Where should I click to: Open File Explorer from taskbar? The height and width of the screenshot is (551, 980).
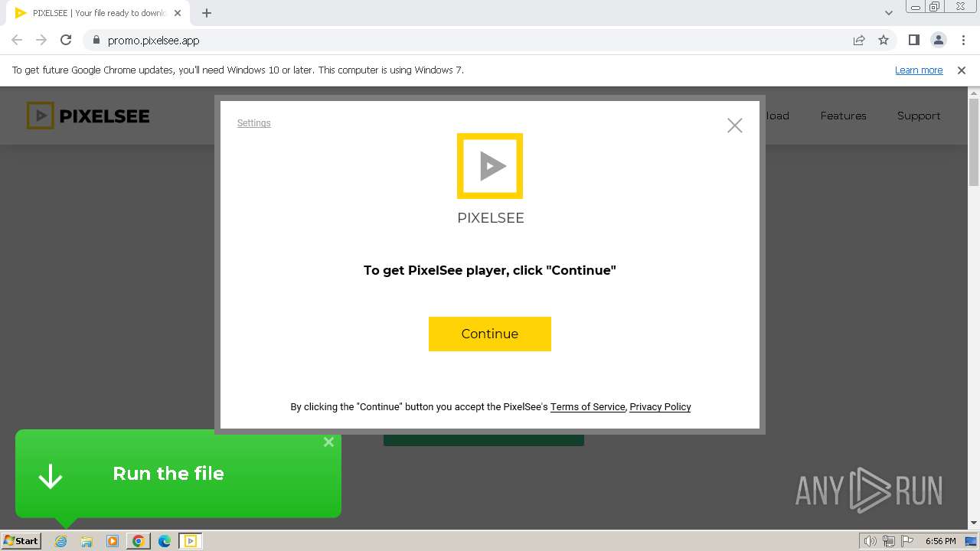click(87, 541)
